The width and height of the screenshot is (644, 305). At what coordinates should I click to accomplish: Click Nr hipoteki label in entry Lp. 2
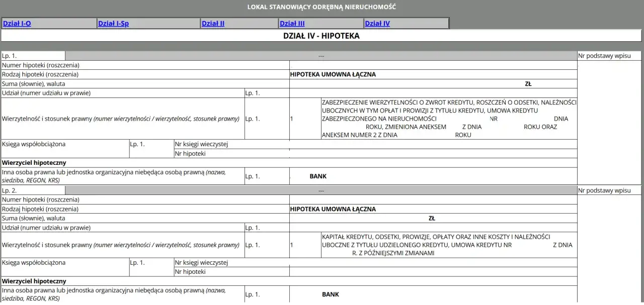[x=190, y=272]
